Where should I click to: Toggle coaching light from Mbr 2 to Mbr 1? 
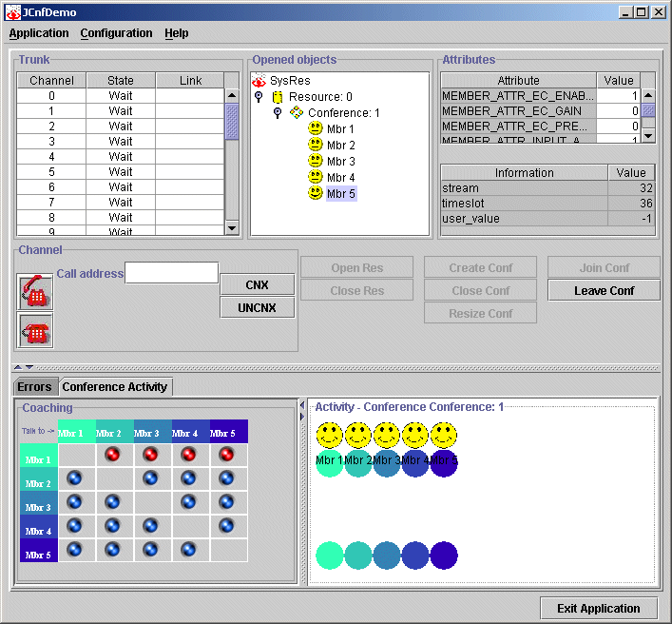[74, 478]
